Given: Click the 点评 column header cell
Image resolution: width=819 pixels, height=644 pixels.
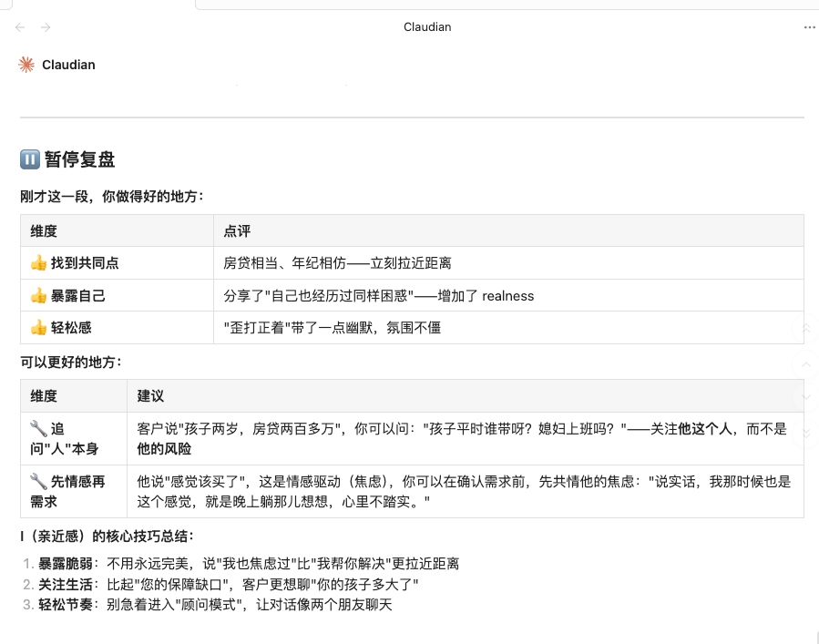Looking at the screenshot, I should [x=508, y=230].
